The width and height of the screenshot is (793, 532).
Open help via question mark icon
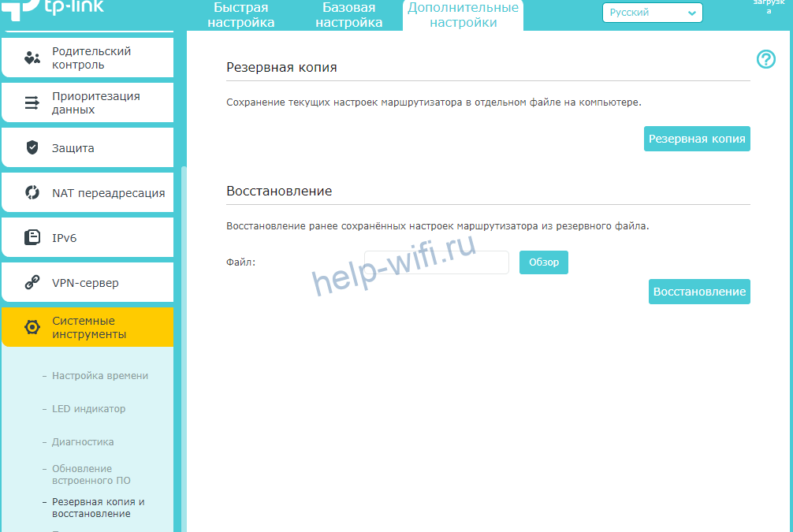click(765, 59)
